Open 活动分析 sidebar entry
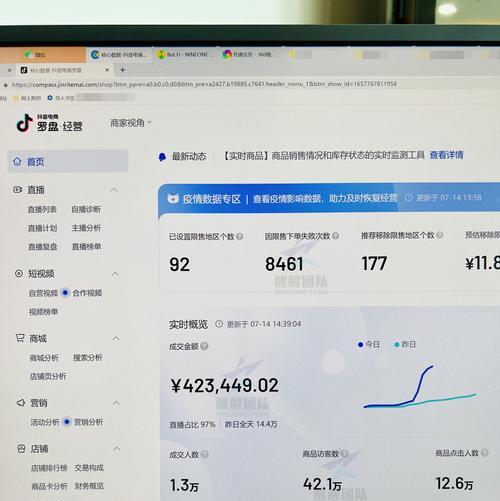The width and height of the screenshot is (500, 501). coord(45,422)
